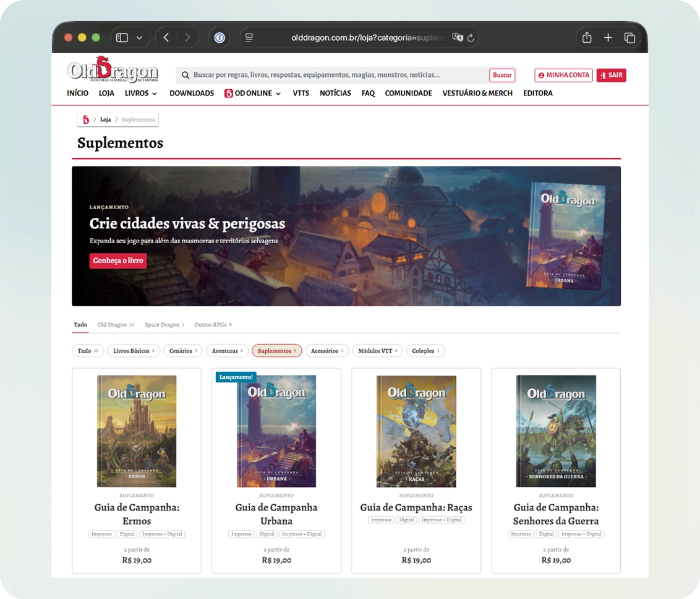Open Vestuário & Merch menu item

[x=477, y=93]
